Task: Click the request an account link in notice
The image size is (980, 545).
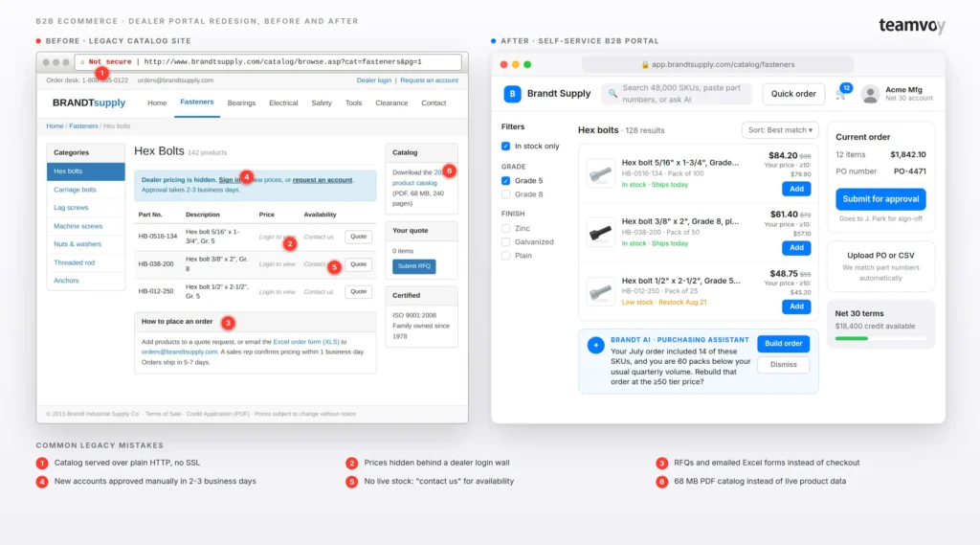Action: 323,180
